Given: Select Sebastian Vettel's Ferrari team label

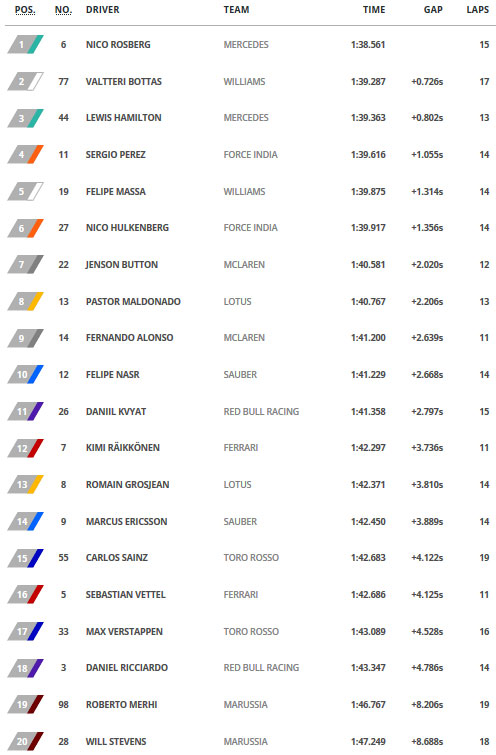Looking at the screenshot, I should coord(241,595).
